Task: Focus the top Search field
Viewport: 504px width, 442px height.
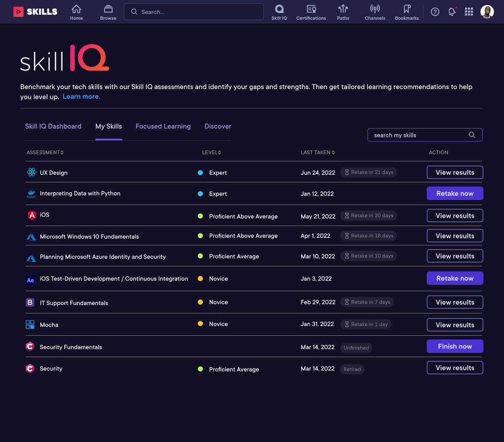Action: [194, 12]
